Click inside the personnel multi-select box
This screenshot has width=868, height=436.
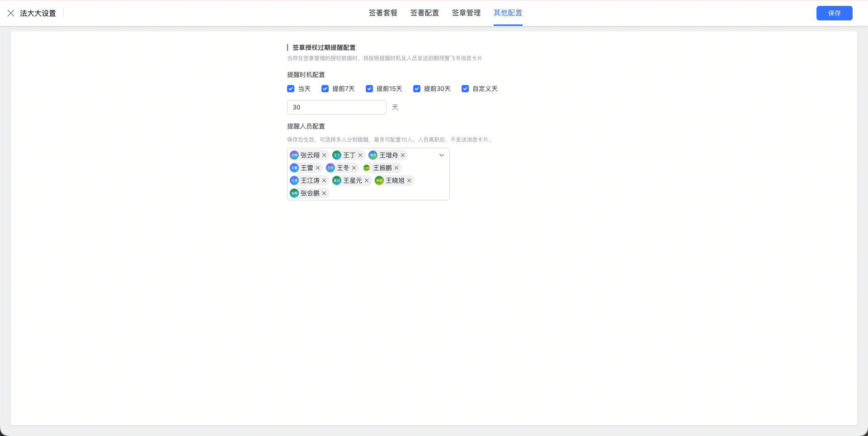click(x=368, y=174)
